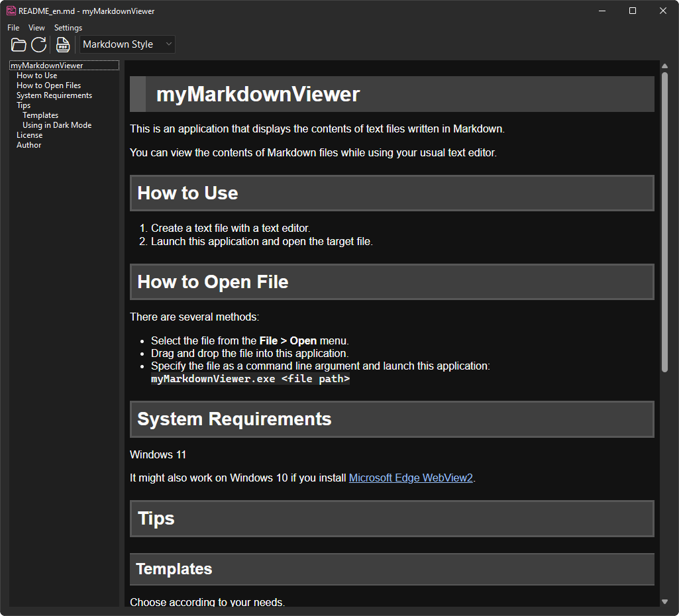Open the Markdown Style dropdown

[x=127, y=44]
